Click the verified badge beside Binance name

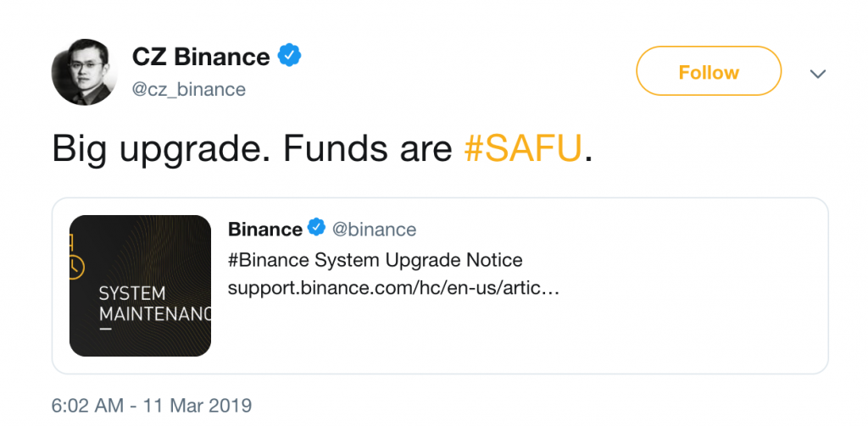click(317, 227)
